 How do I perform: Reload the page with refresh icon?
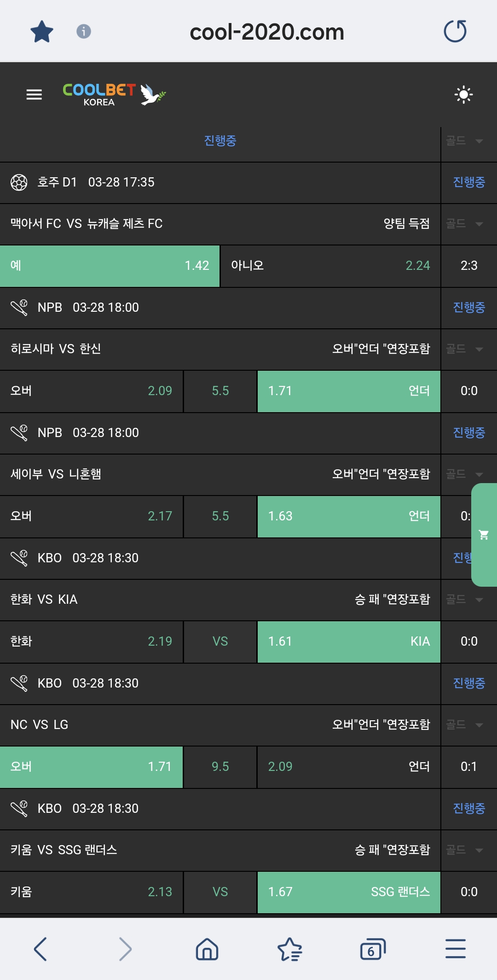tap(455, 32)
